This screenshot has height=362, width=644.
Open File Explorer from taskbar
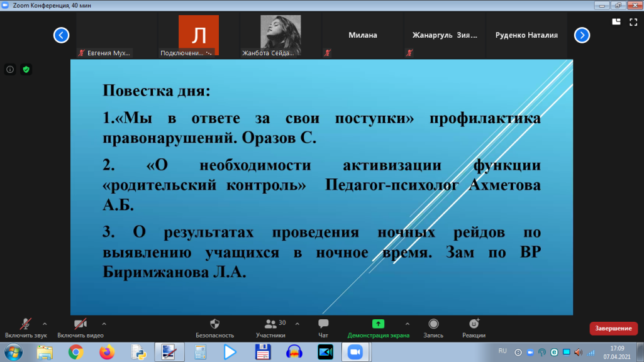click(45, 353)
